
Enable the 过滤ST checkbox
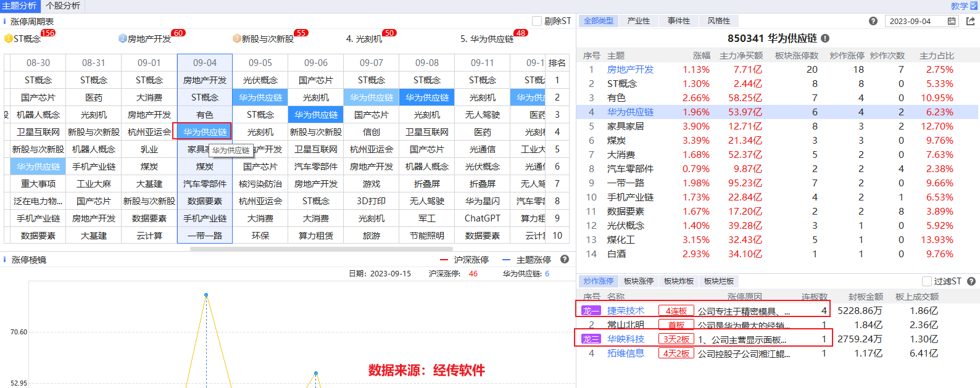pos(926,281)
